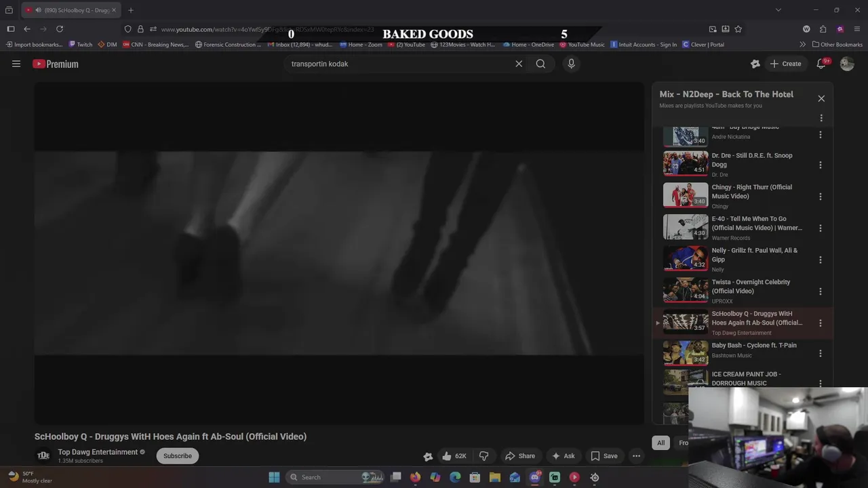Go to YouTube Premium home logo
The width and height of the screenshot is (868, 488).
[x=56, y=64]
